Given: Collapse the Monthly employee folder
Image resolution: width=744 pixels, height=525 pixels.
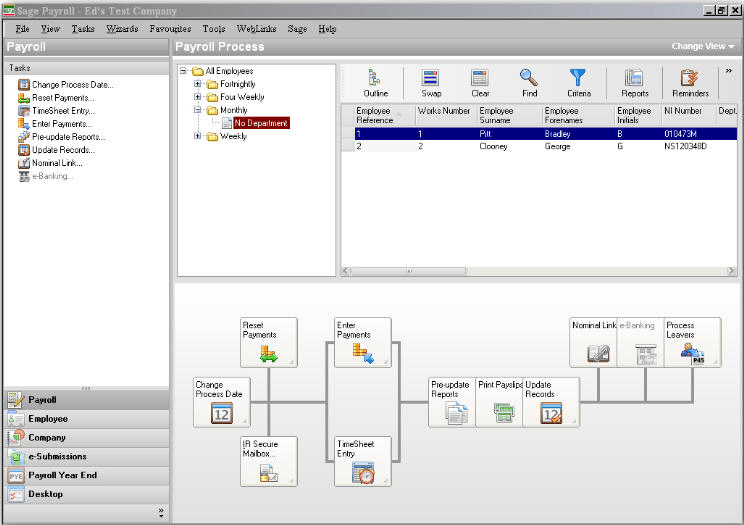Looking at the screenshot, I should point(198,110).
